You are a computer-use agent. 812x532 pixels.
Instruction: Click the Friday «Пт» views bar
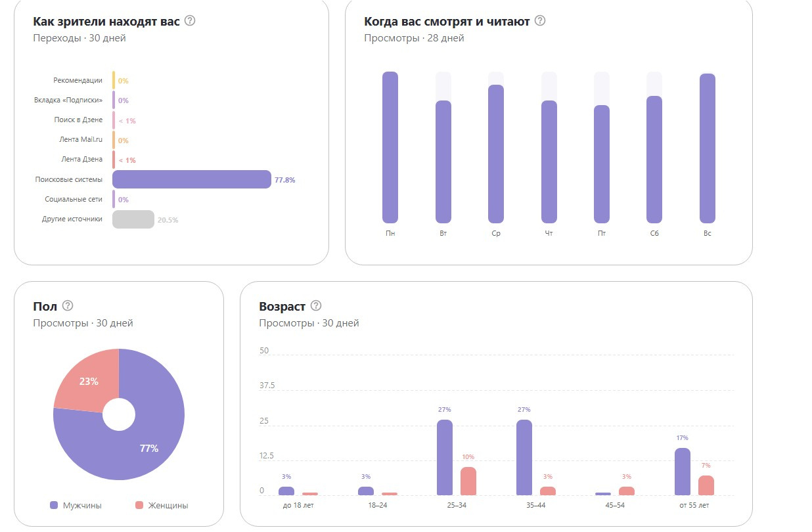[x=602, y=164]
